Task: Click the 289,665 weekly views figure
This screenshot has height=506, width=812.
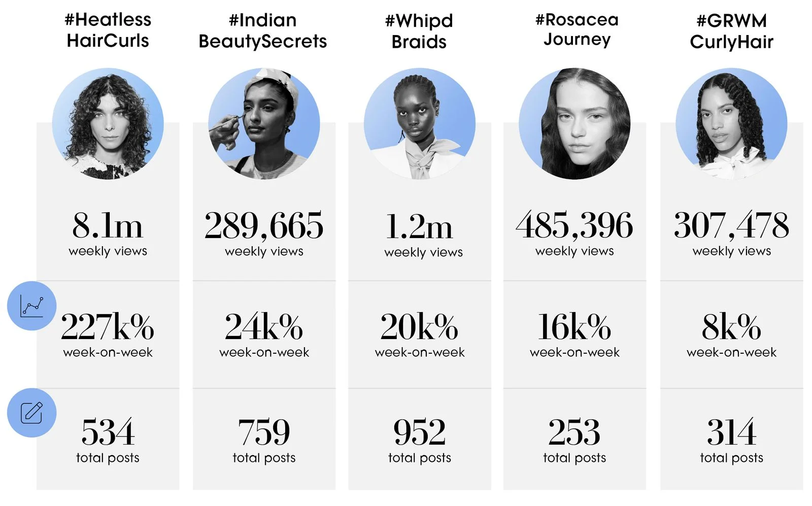Action: click(x=264, y=233)
